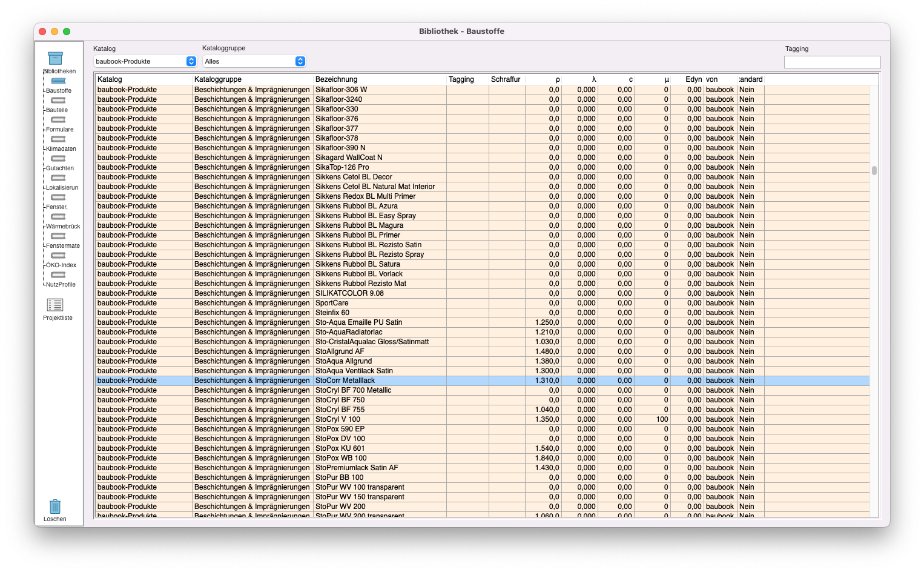Open the Gutachten library icon
The width and height of the screenshot is (924, 572).
pyautogui.click(x=58, y=159)
